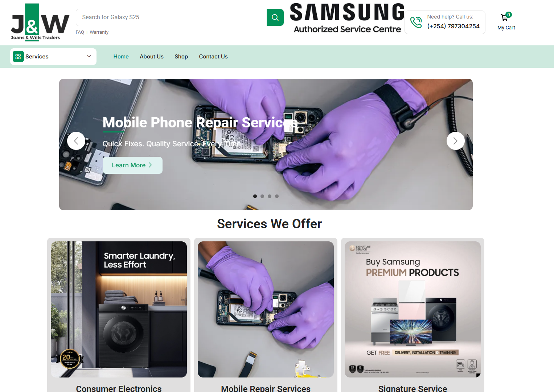Select the second carousel dot indicator

point(262,196)
